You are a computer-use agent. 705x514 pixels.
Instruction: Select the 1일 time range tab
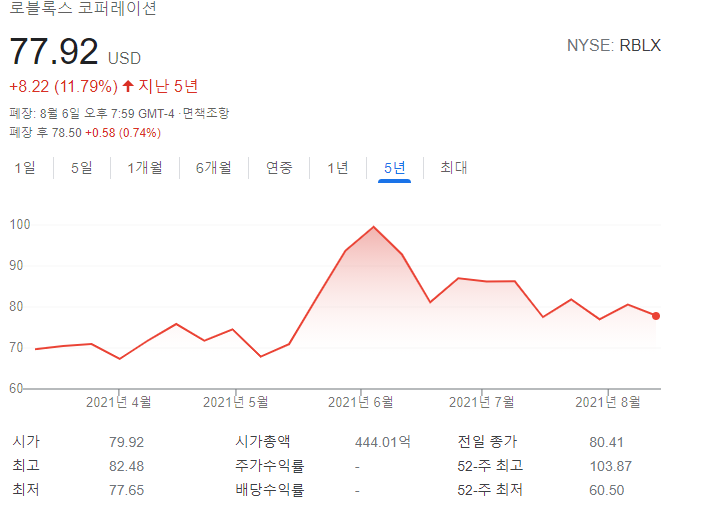[25, 168]
